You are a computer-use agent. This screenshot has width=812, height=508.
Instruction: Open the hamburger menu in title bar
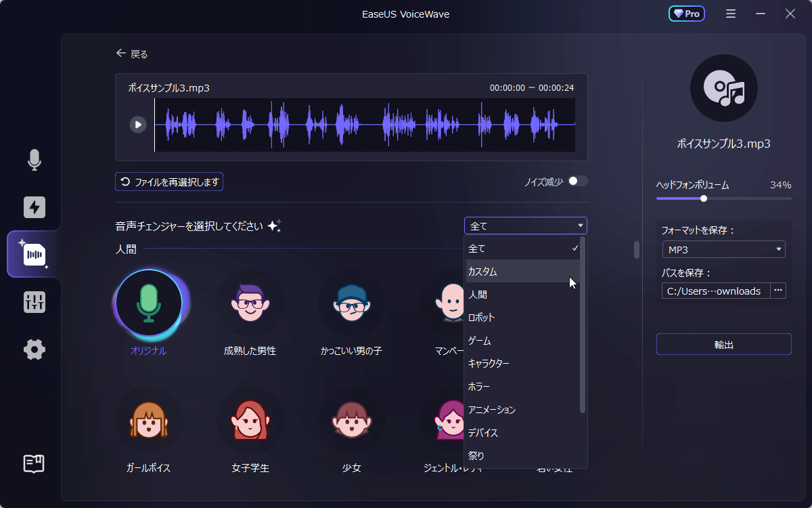[731, 14]
